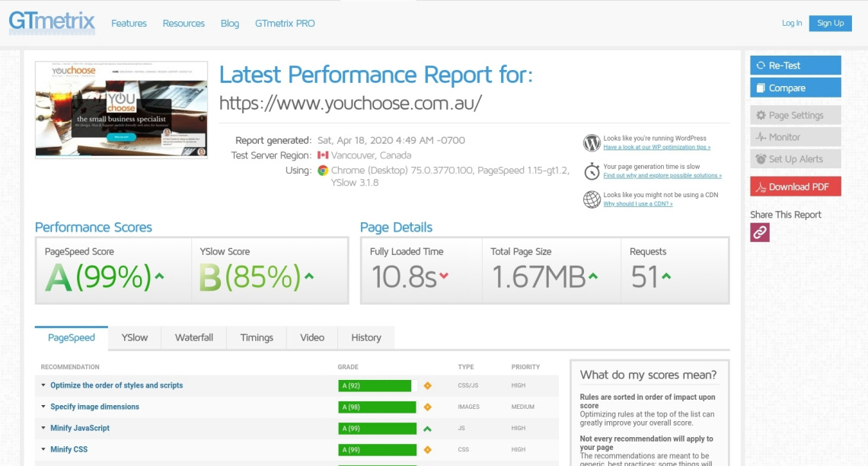Open the YSlow tab

click(x=135, y=337)
